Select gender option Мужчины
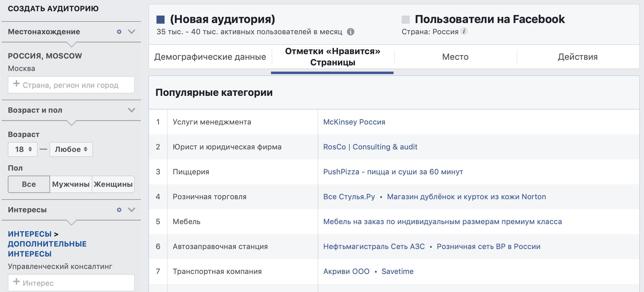 point(71,184)
